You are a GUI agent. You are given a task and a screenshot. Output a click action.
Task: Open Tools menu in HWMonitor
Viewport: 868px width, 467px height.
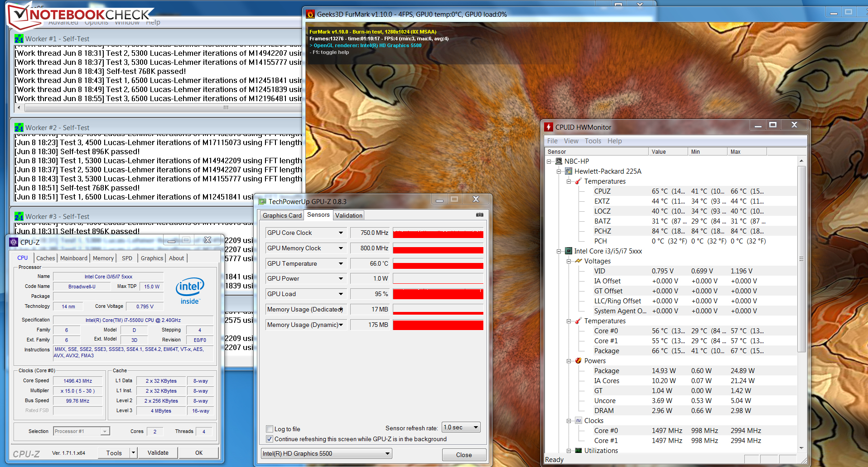coord(593,141)
